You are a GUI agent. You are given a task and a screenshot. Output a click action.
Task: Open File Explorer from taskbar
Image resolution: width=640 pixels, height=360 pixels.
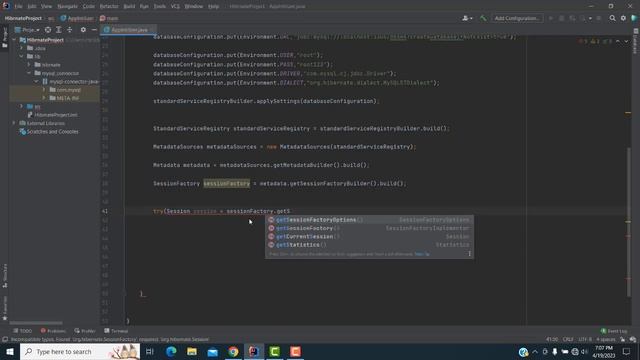point(192,351)
